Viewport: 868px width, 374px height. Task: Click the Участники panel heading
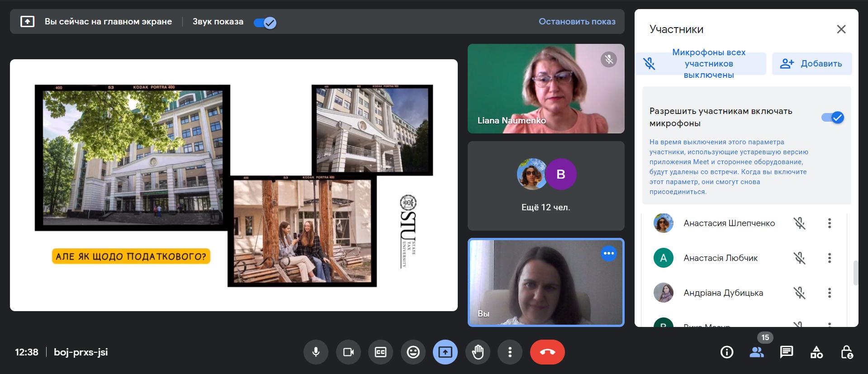click(x=676, y=29)
